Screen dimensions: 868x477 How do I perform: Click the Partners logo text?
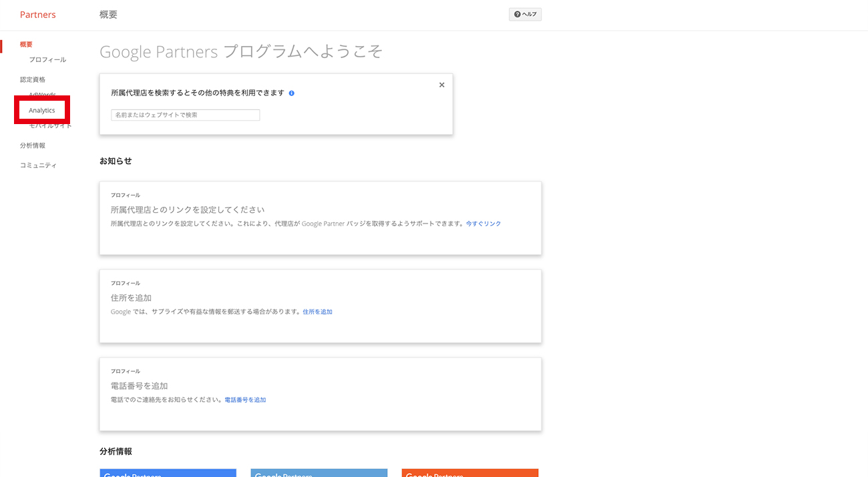[x=38, y=15]
